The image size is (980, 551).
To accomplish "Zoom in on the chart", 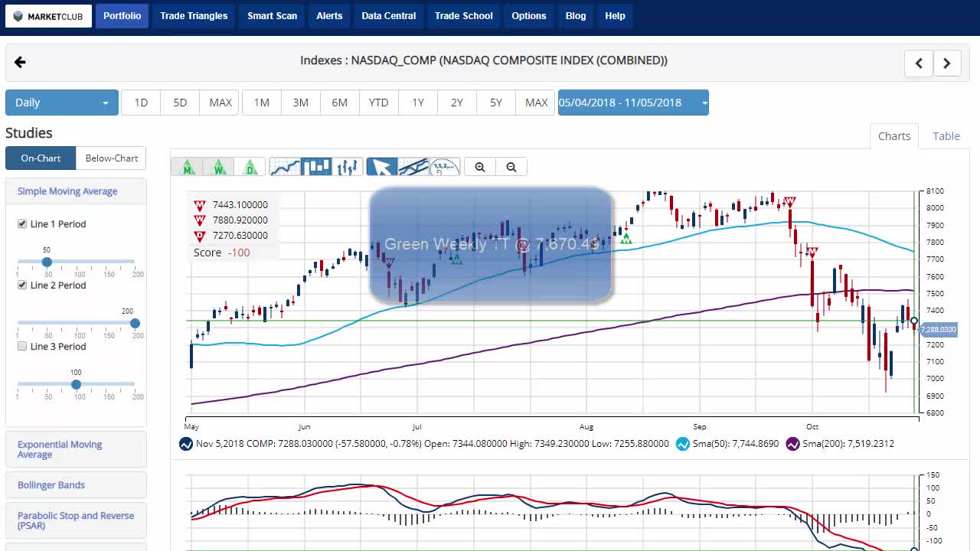I will click(x=480, y=167).
